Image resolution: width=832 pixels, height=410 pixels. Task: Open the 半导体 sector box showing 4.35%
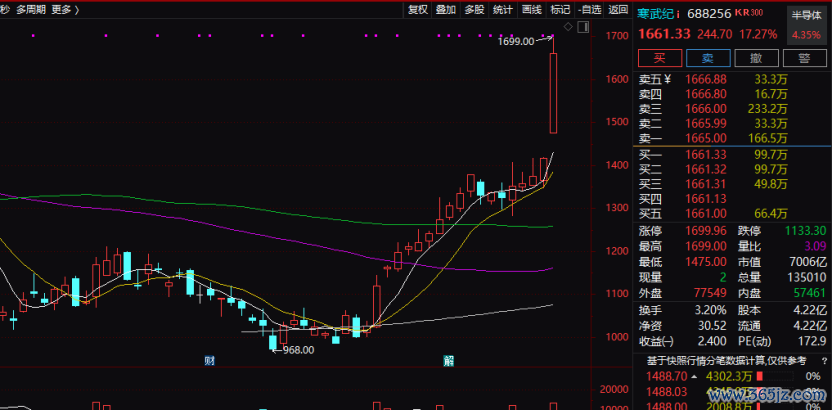click(x=807, y=24)
